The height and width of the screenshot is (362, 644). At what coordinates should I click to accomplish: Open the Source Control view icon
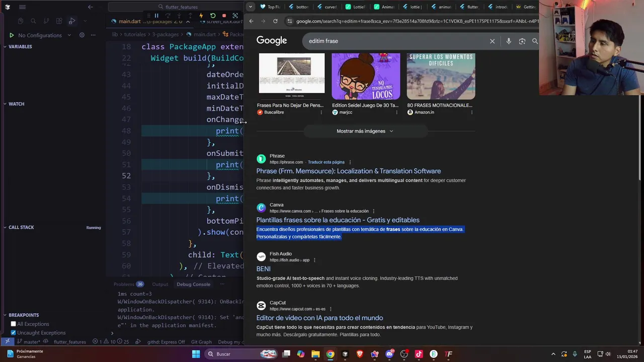coord(46,21)
